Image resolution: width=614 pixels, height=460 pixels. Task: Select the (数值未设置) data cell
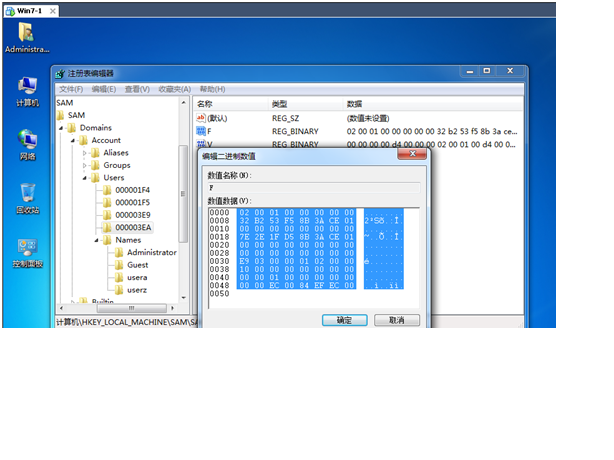[368, 118]
